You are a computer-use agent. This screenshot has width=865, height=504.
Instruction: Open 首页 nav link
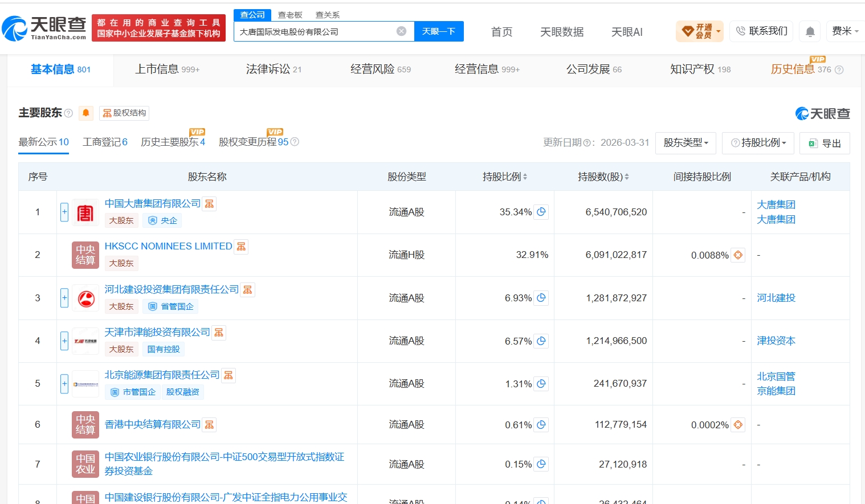tap(501, 32)
